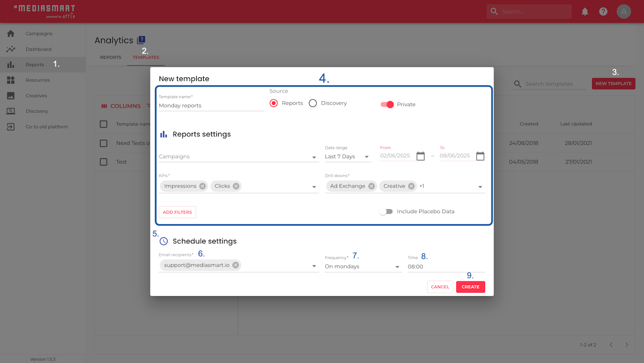Image resolution: width=644 pixels, height=363 pixels.
Task: Open the Analytics documentation book icon
Action: tap(141, 40)
